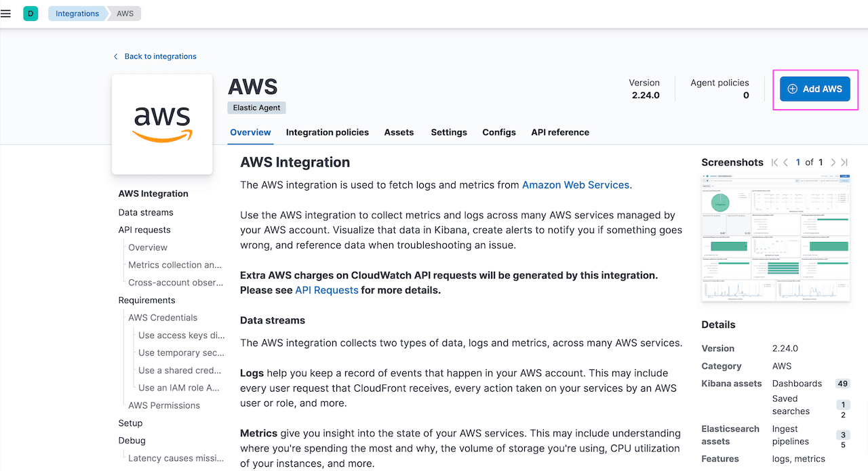Click the first-page arrow in Screenshots pager
Viewport: 868px width, 471px height.
774,162
